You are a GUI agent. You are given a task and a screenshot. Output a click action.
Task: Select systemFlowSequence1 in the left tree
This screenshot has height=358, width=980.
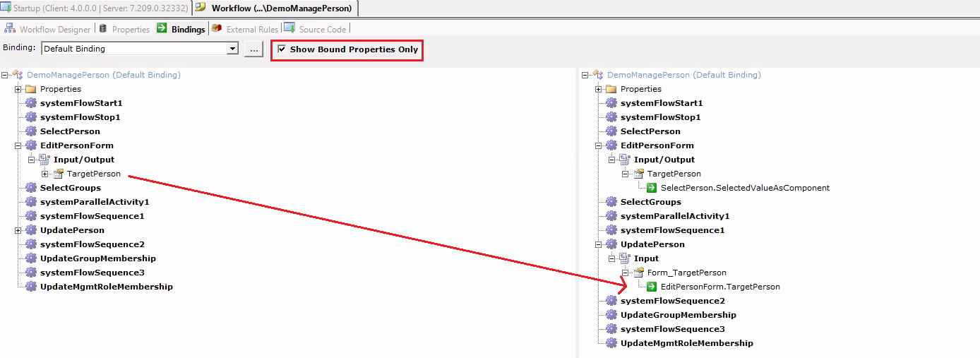click(x=92, y=216)
